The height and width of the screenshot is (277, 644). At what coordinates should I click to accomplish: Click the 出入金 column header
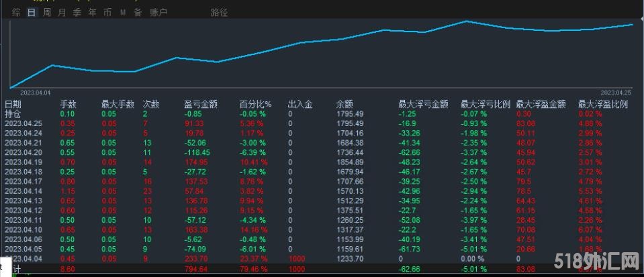(300, 104)
